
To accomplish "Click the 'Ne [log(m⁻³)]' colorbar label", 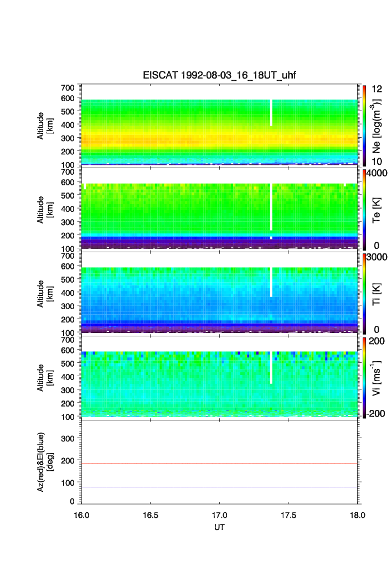I will (376, 126).
